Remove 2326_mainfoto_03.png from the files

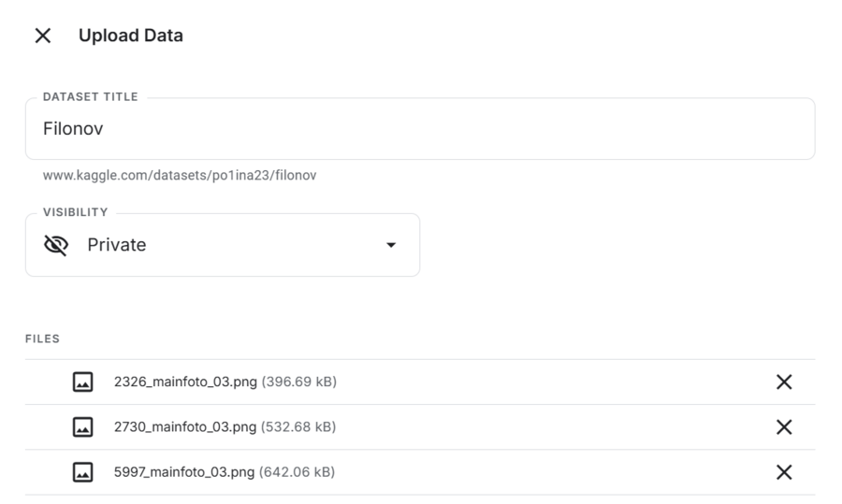tap(784, 382)
